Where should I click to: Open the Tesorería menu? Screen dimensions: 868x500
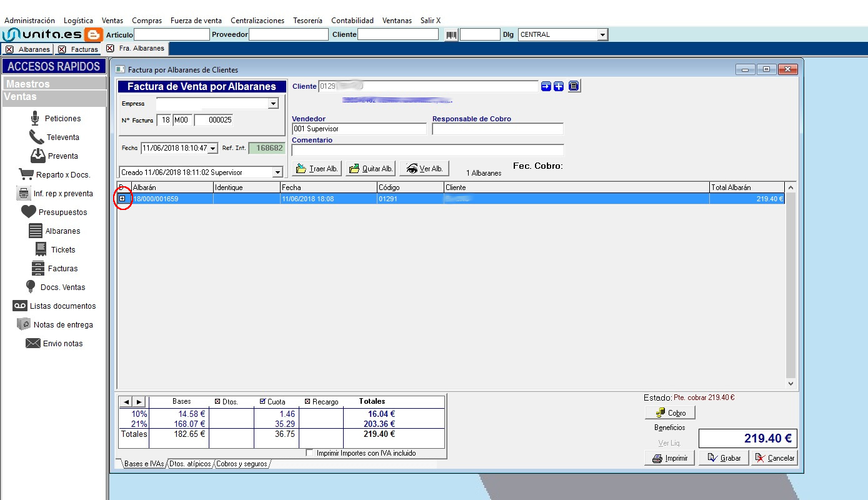(x=307, y=21)
